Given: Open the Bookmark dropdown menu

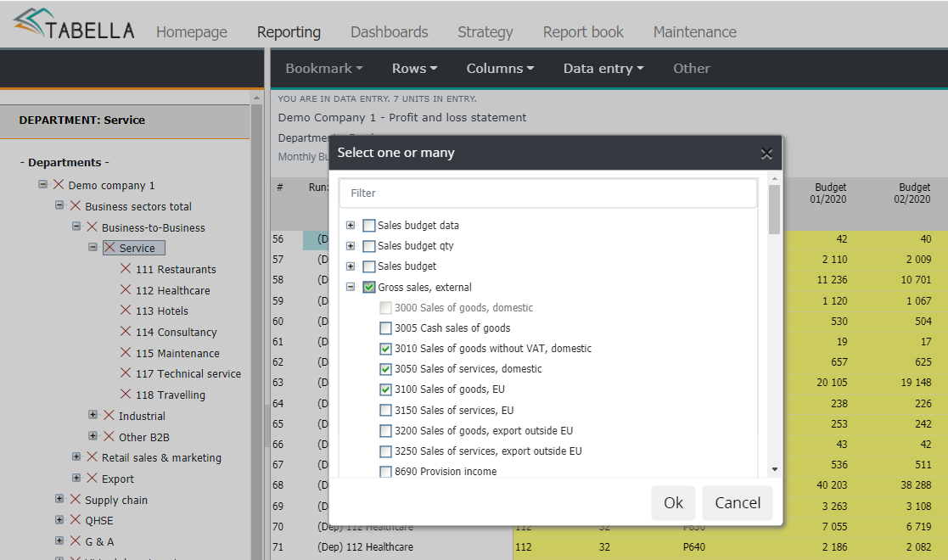Looking at the screenshot, I should [x=324, y=69].
